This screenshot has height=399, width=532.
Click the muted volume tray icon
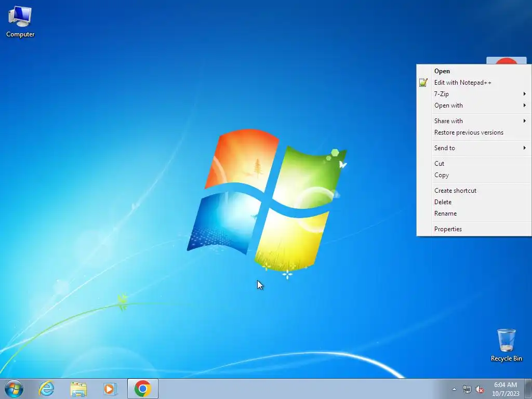(x=480, y=389)
